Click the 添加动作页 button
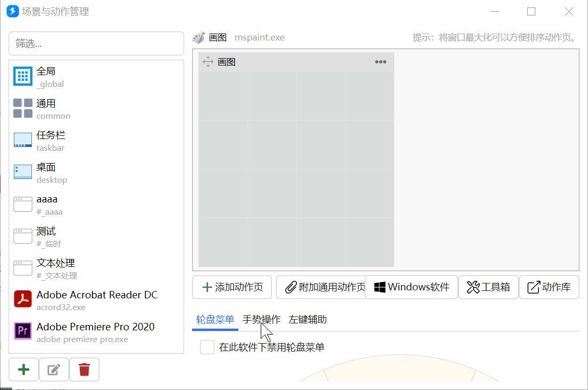 [232, 287]
